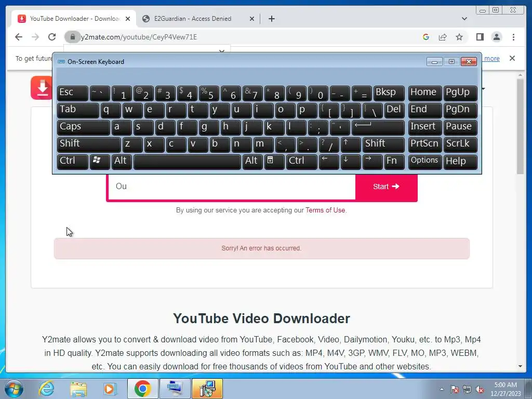
Task: Click the left arrow key
Action: 329,162
